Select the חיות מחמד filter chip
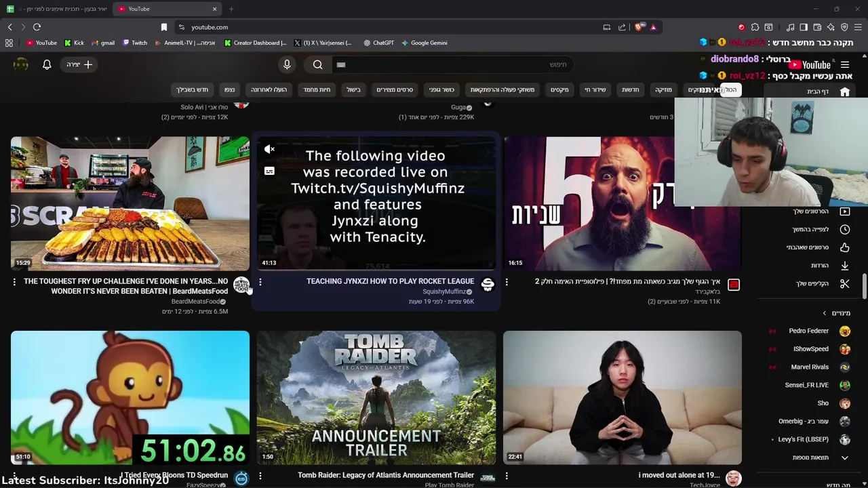The image size is (868, 488). [x=317, y=89]
